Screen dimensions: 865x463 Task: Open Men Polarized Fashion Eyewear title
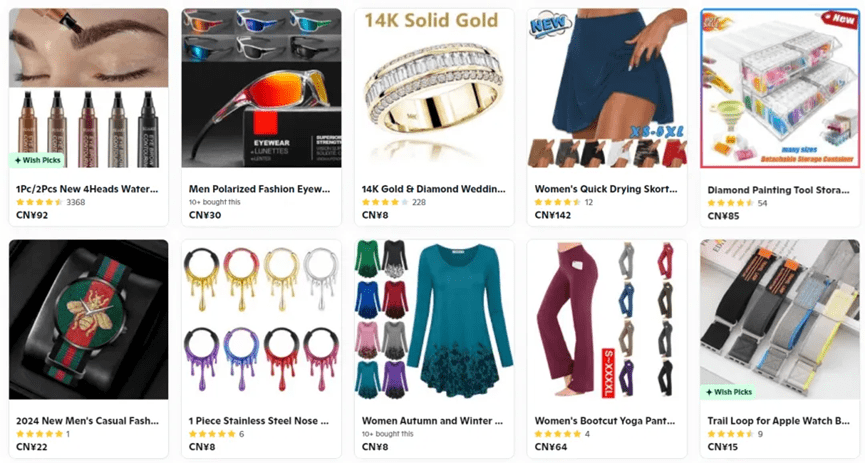tap(259, 189)
